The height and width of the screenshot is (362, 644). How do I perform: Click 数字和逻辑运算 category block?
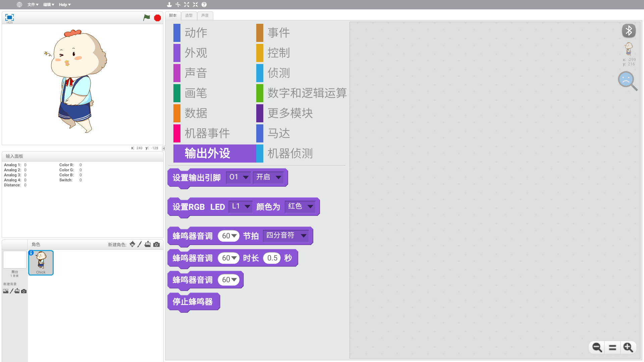(307, 93)
